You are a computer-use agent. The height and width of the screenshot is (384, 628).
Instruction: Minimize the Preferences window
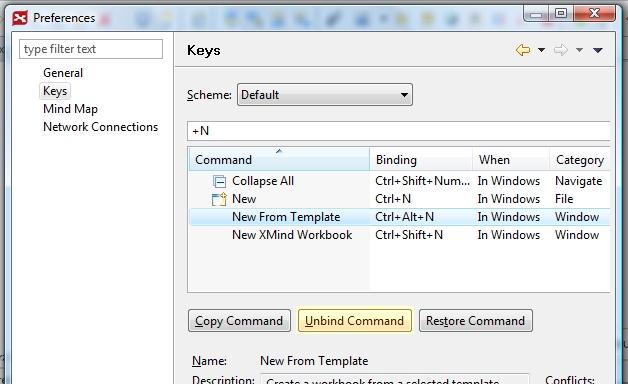click(x=536, y=14)
